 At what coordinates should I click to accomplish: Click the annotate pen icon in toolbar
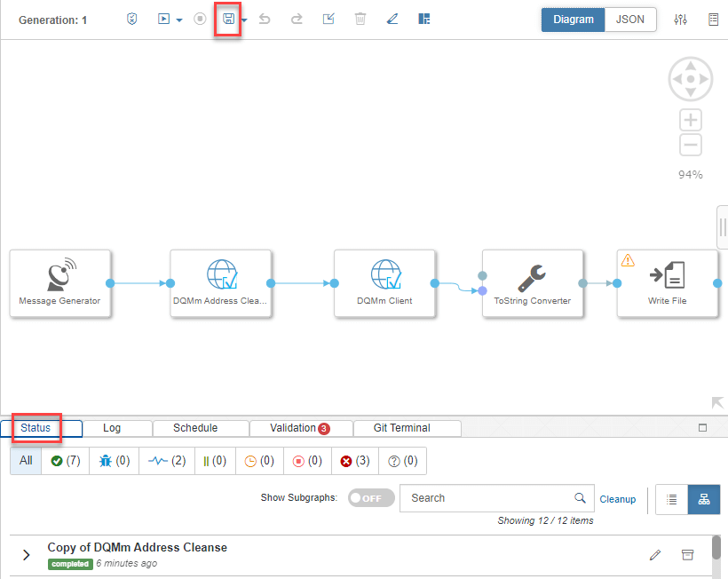(x=392, y=19)
